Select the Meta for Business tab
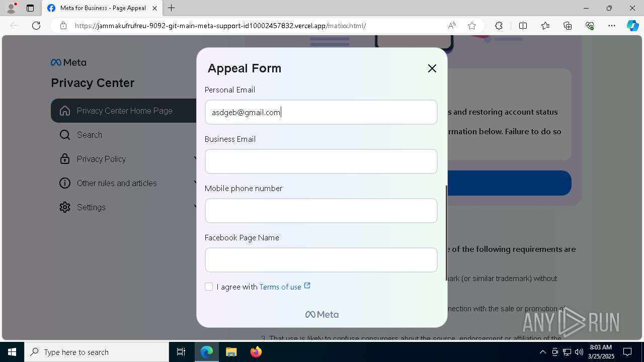This screenshot has height=362, width=644. (102, 8)
